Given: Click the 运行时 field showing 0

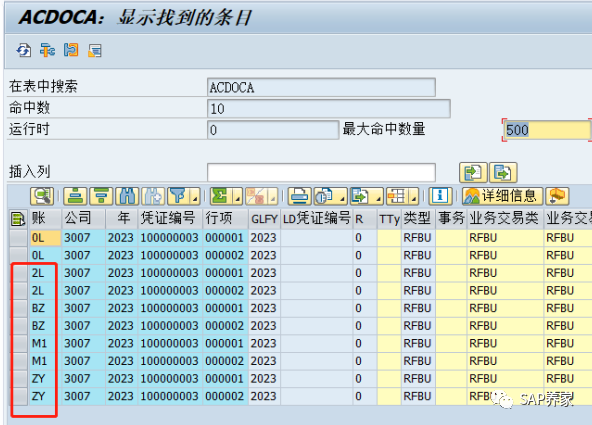Looking at the screenshot, I should pyautogui.click(x=273, y=130).
